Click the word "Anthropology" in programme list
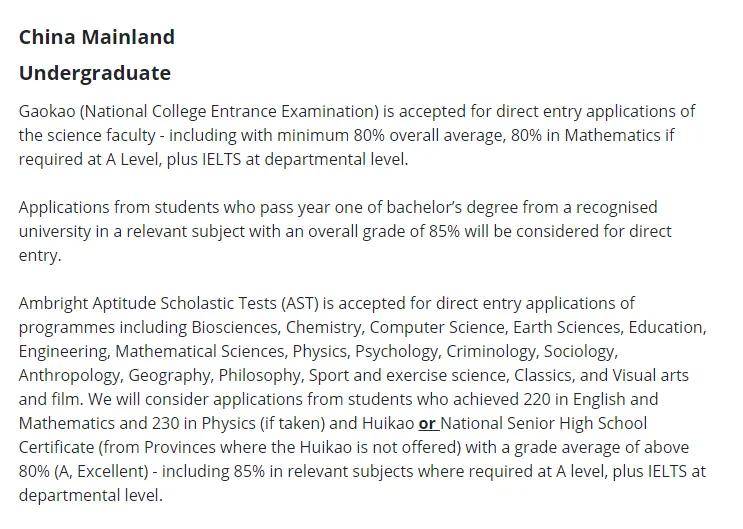 (x=69, y=375)
